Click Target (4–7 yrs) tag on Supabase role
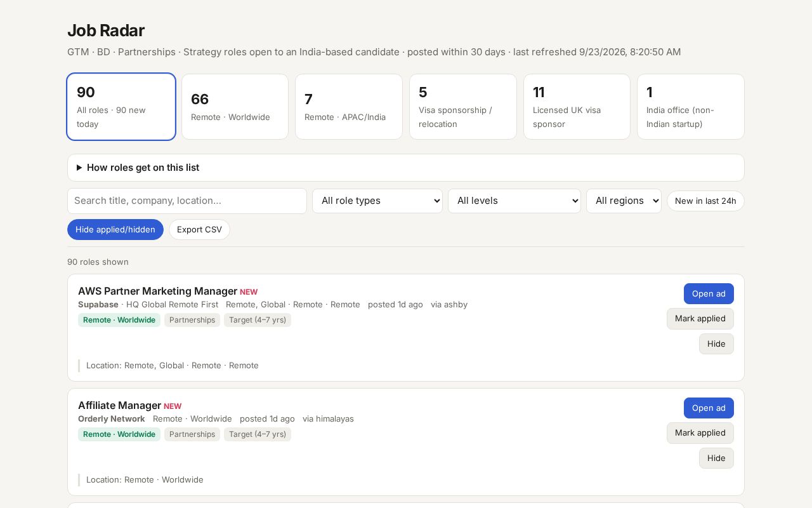 (x=258, y=320)
